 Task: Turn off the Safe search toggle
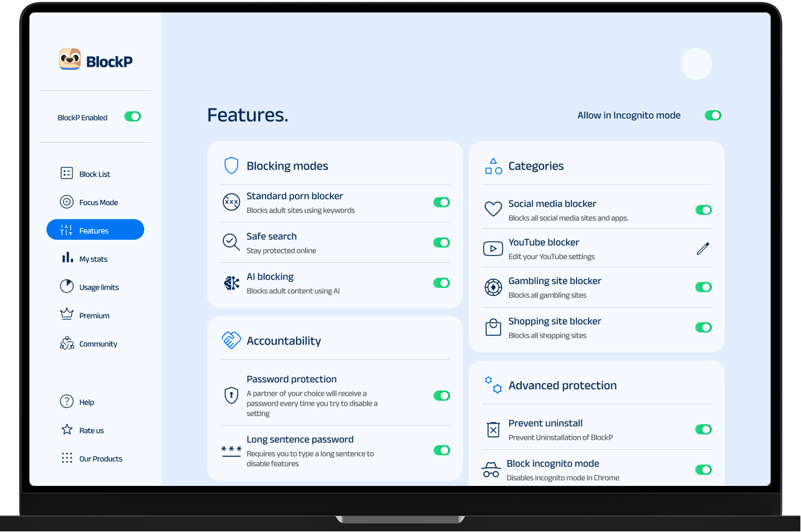441,242
